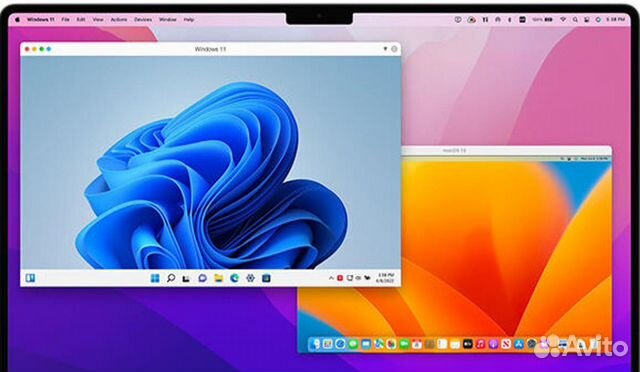The height and width of the screenshot is (372, 640).
Task: Click the Windows taskbar clock and date
Action: (x=386, y=278)
